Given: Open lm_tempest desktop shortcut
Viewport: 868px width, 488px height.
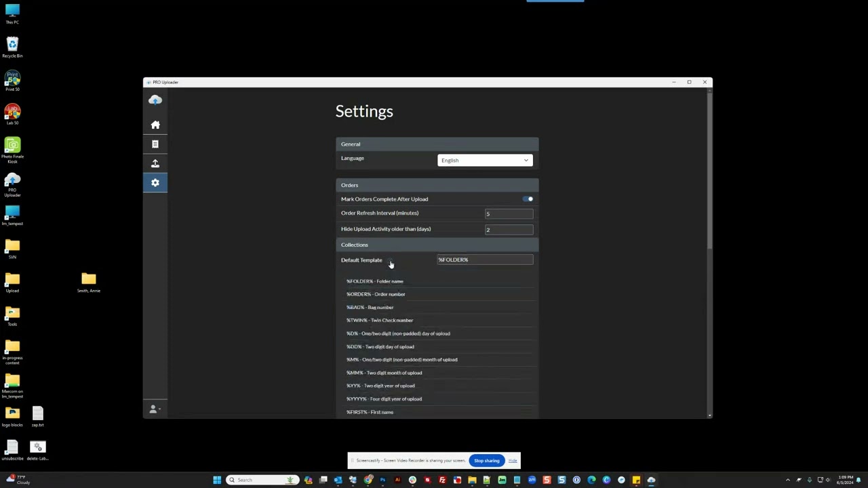Looking at the screenshot, I should (x=12, y=214).
